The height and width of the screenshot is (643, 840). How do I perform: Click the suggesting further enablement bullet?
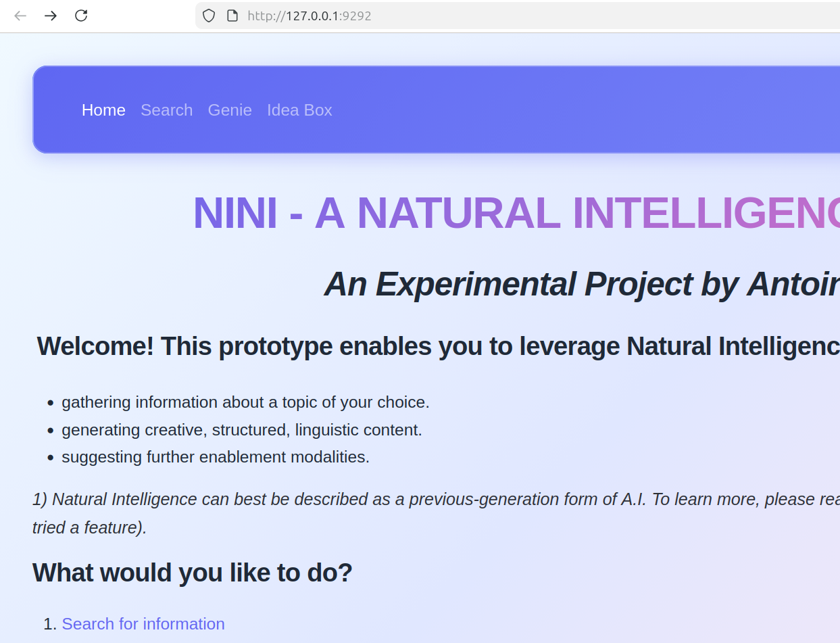tap(216, 456)
